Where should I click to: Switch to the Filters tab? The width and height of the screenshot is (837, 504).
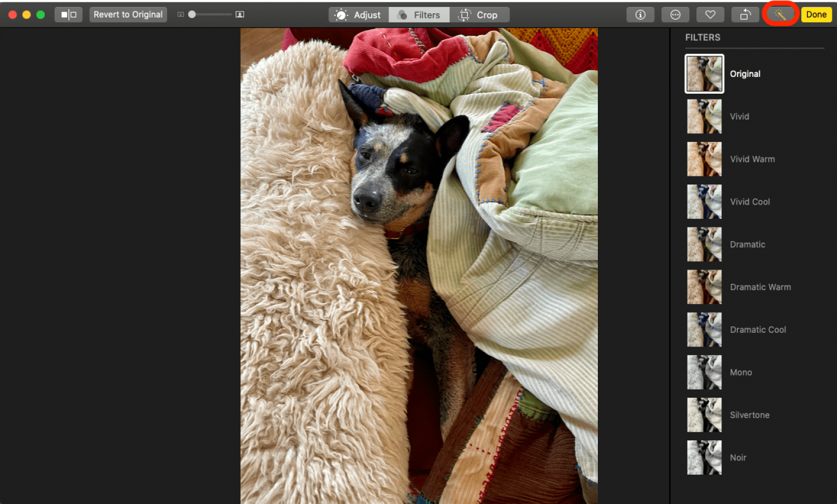point(418,14)
